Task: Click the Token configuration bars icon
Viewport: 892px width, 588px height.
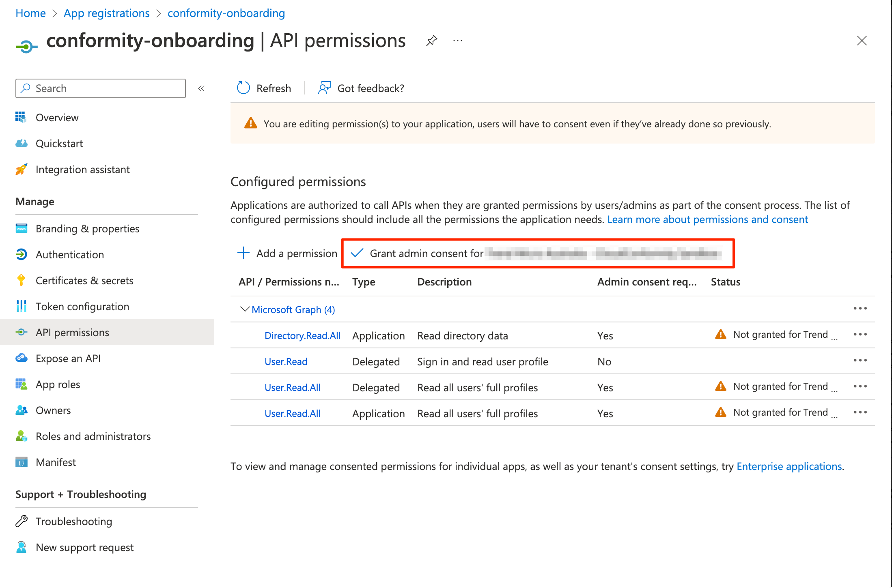Action: pyautogui.click(x=21, y=306)
